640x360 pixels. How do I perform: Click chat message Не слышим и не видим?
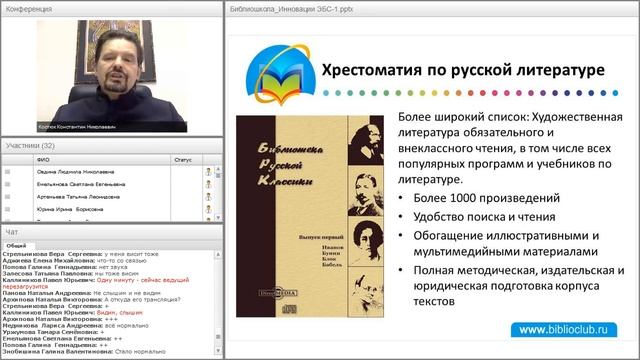click(127, 293)
